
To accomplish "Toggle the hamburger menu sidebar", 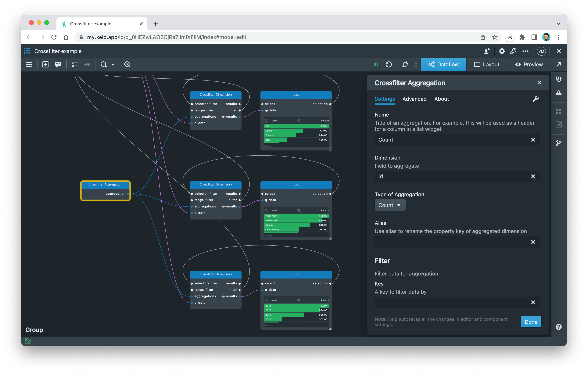I will [29, 64].
